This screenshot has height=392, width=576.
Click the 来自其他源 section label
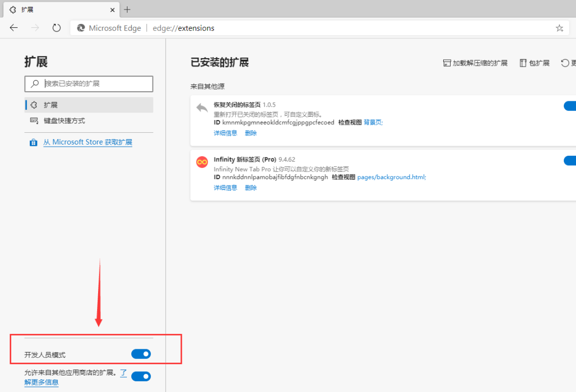[x=207, y=86]
